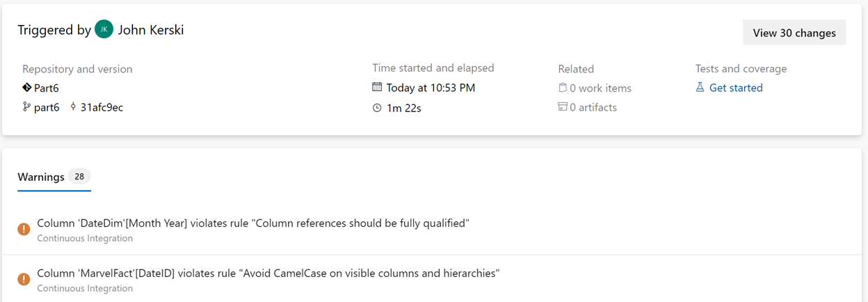Open the part6 branch link

(47, 107)
